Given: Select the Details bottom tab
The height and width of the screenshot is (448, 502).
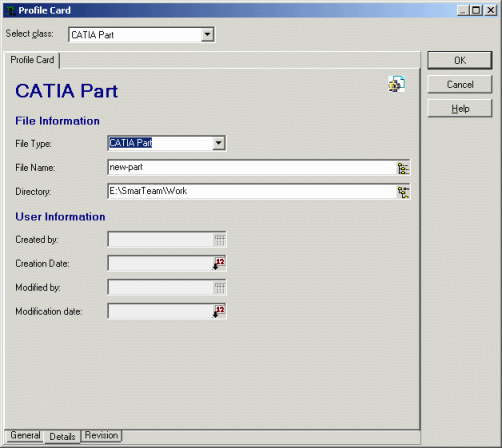Looking at the screenshot, I should (x=62, y=436).
